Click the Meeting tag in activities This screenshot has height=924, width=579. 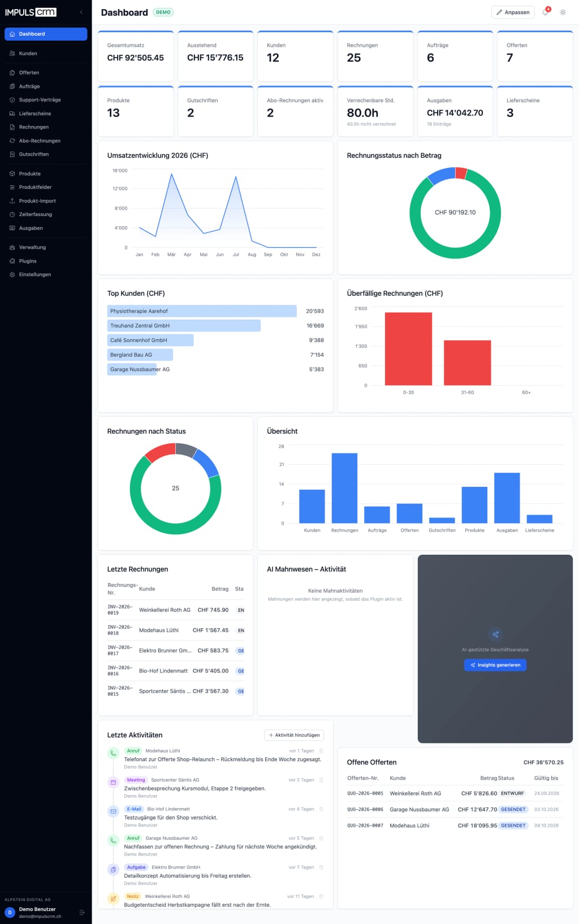(136, 780)
